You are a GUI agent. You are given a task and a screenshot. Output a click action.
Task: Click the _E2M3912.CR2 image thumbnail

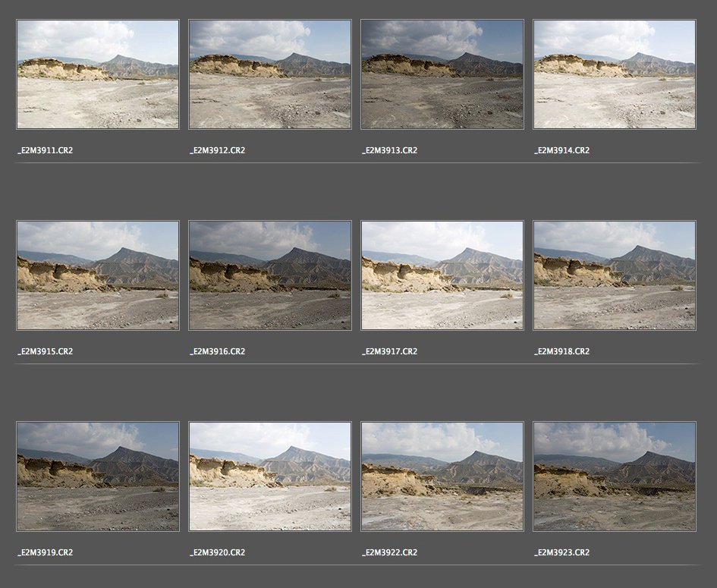(x=270, y=74)
